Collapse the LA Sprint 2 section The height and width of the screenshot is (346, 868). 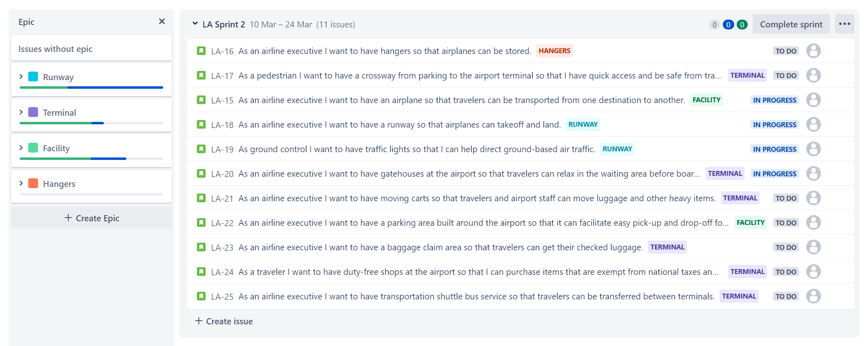click(195, 24)
